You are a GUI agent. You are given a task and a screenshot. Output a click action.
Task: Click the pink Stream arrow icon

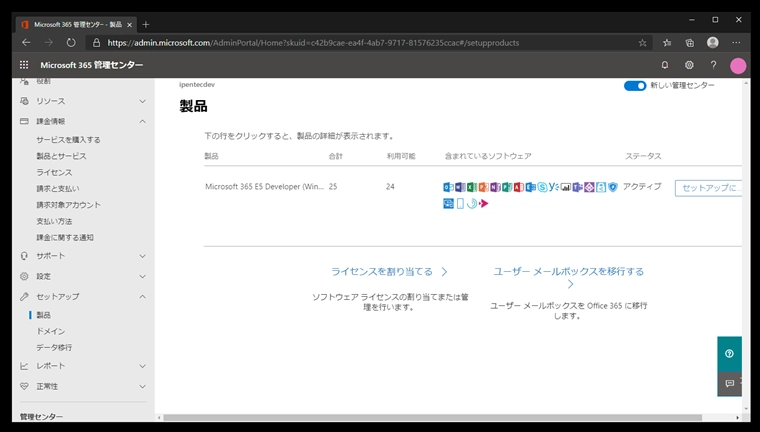483,203
